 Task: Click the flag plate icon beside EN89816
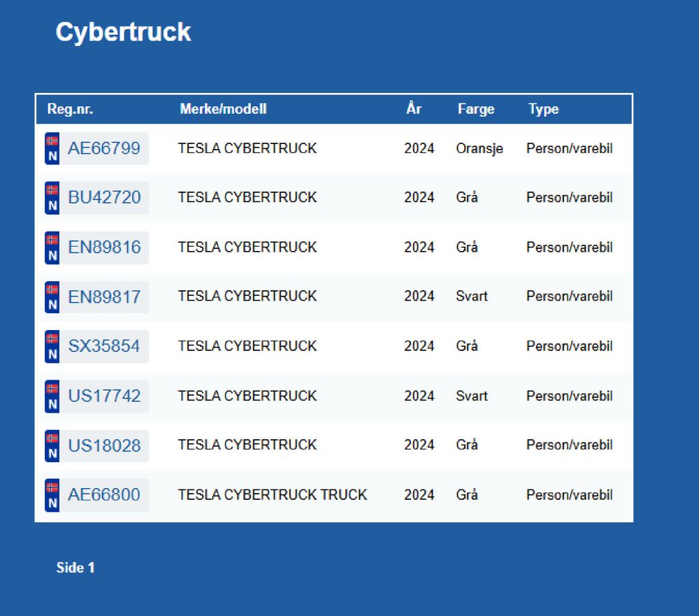coord(52,248)
